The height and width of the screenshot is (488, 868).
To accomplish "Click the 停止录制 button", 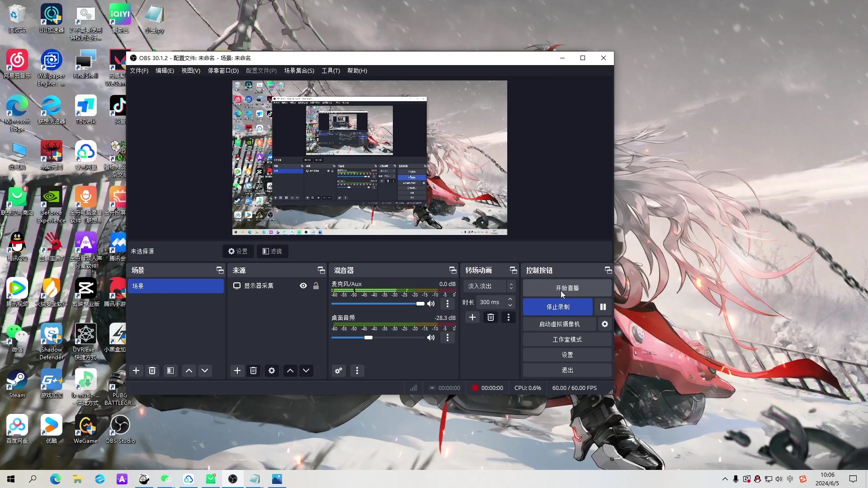I will 558,307.
